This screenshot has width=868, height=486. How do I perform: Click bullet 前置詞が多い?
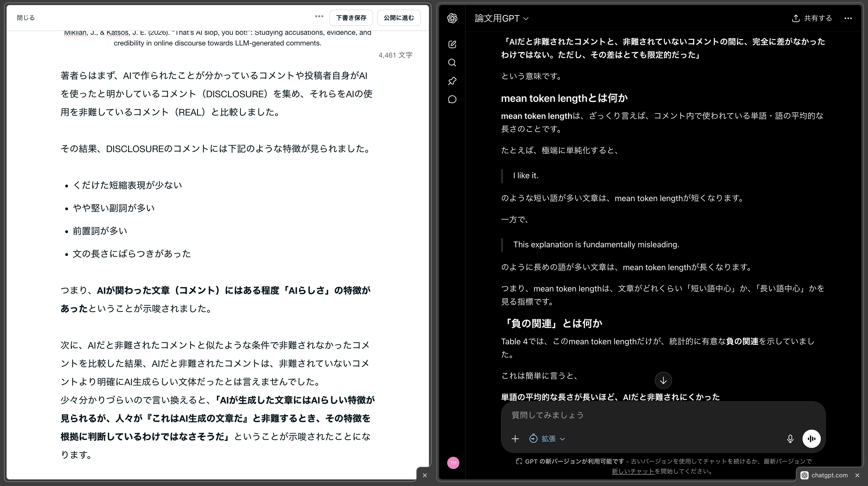point(100,231)
